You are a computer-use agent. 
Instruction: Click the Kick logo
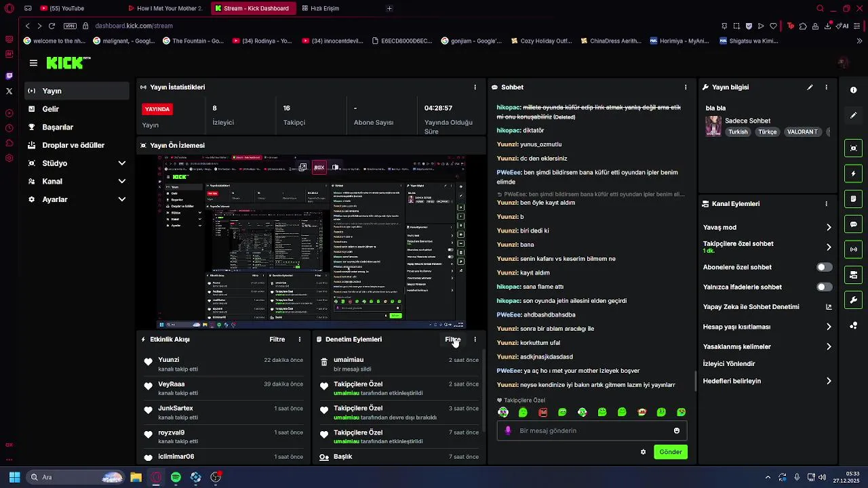click(68, 62)
